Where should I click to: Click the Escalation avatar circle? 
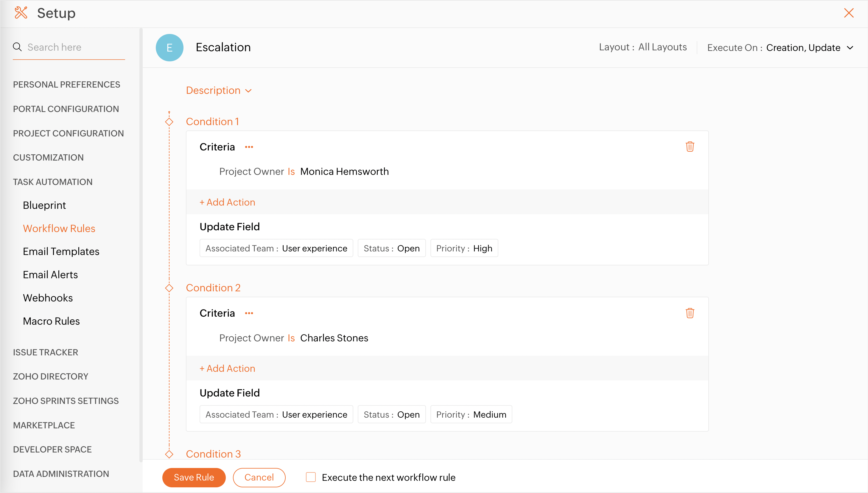click(x=169, y=47)
